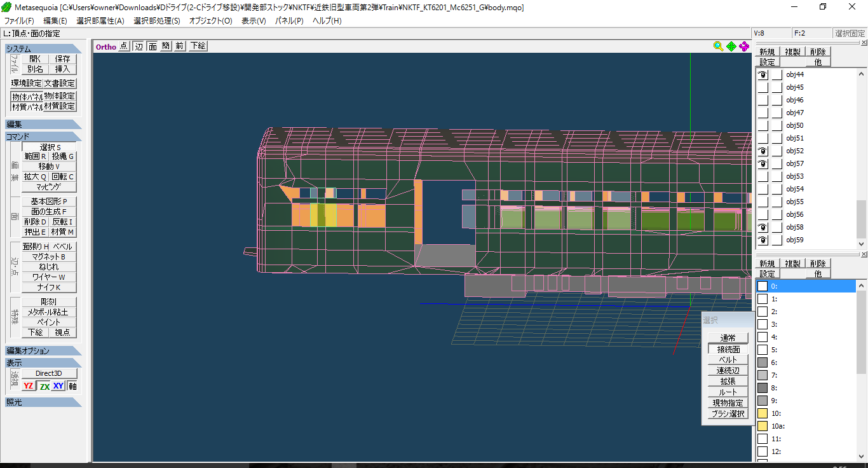This screenshot has width=868, height=468.
Task: Hide obj52 with its eye icon
Action: (763, 151)
